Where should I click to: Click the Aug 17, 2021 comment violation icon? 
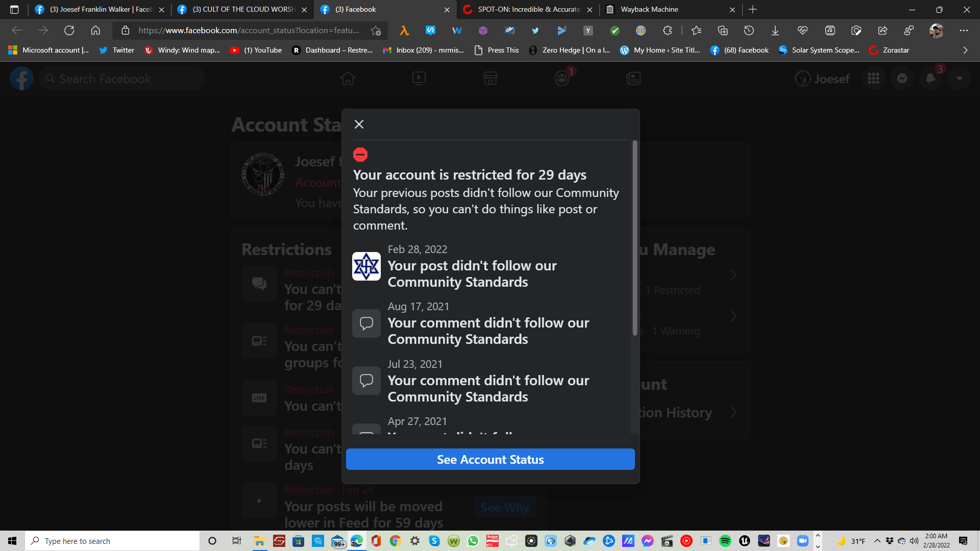point(366,323)
